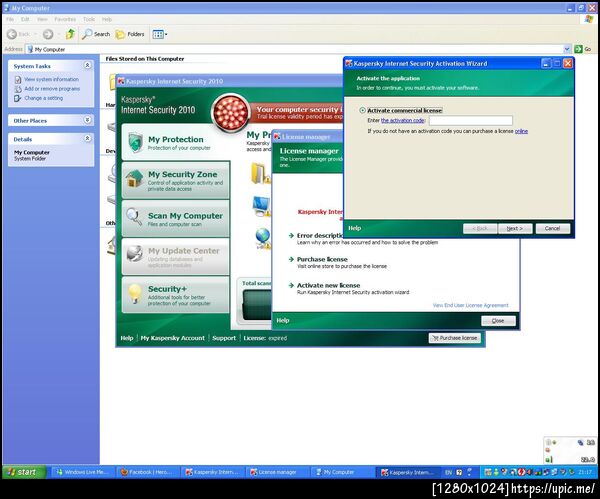The image size is (600, 499).
Task: Click the activation code input field
Action: coord(471,121)
